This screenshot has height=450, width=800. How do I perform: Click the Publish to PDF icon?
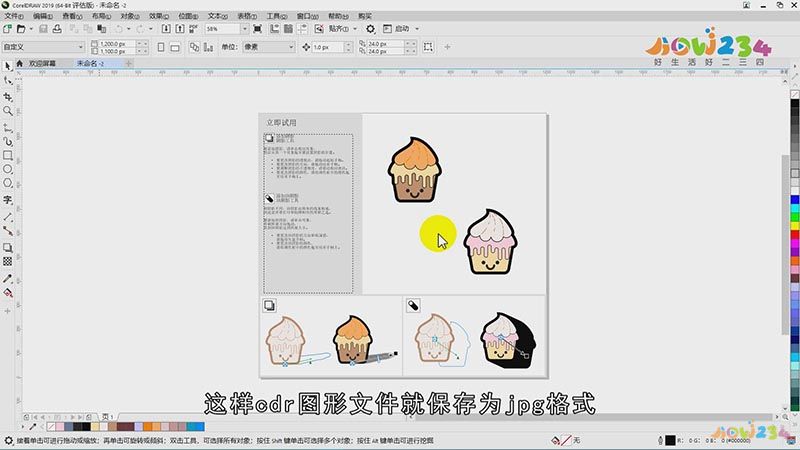(193, 29)
